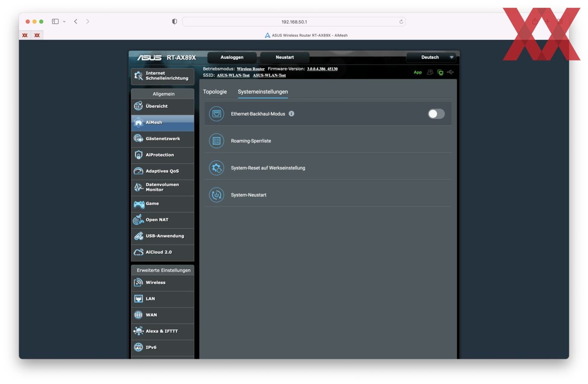Click the System-Reset gear icon
The image size is (588, 384).
[x=217, y=168]
